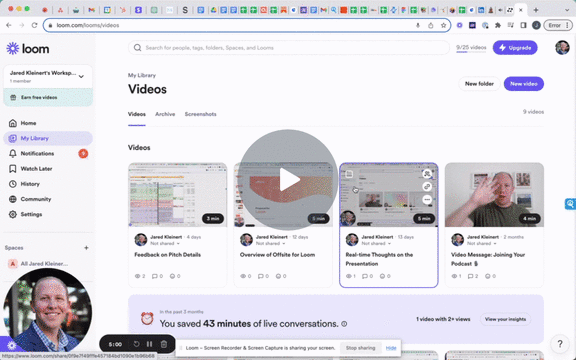This screenshot has height=360, width=576.
Task: Click the Error button in browser toolbar
Action: coord(558,25)
